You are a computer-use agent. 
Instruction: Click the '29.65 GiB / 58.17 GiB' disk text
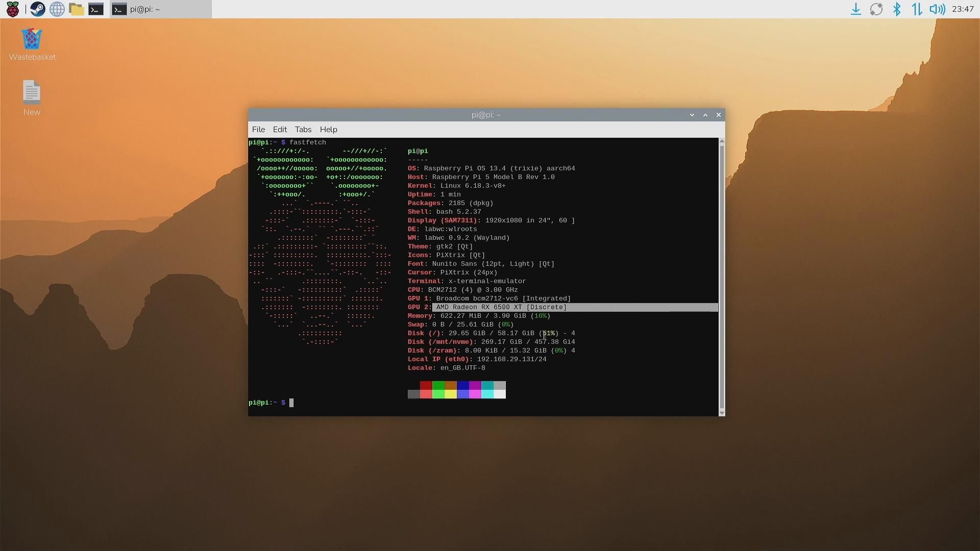click(x=491, y=333)
